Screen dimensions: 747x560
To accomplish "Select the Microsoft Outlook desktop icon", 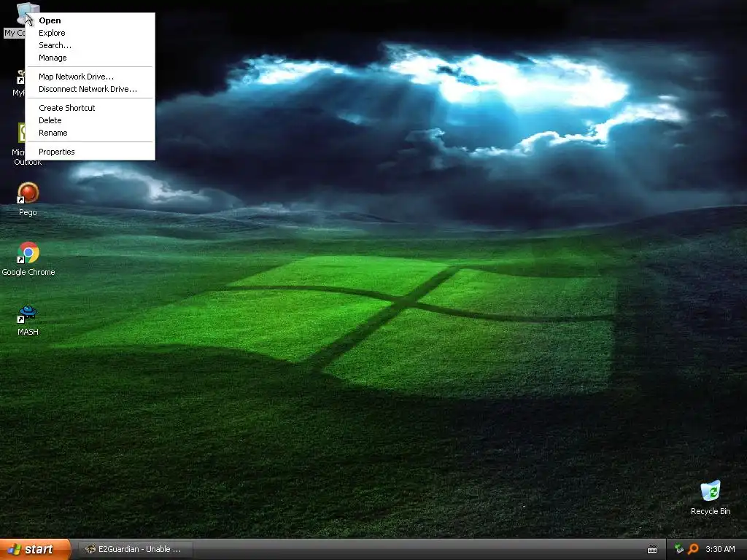I will 21,133.
